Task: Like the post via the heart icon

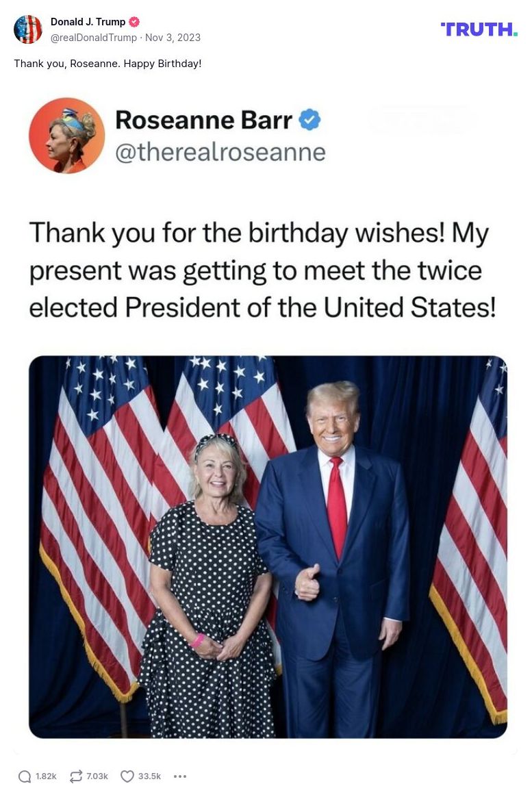Action: [126, 776]
